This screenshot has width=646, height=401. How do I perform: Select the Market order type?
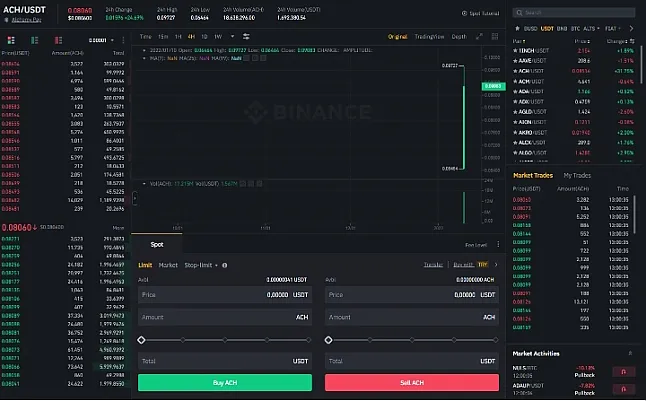coord(168,265)
